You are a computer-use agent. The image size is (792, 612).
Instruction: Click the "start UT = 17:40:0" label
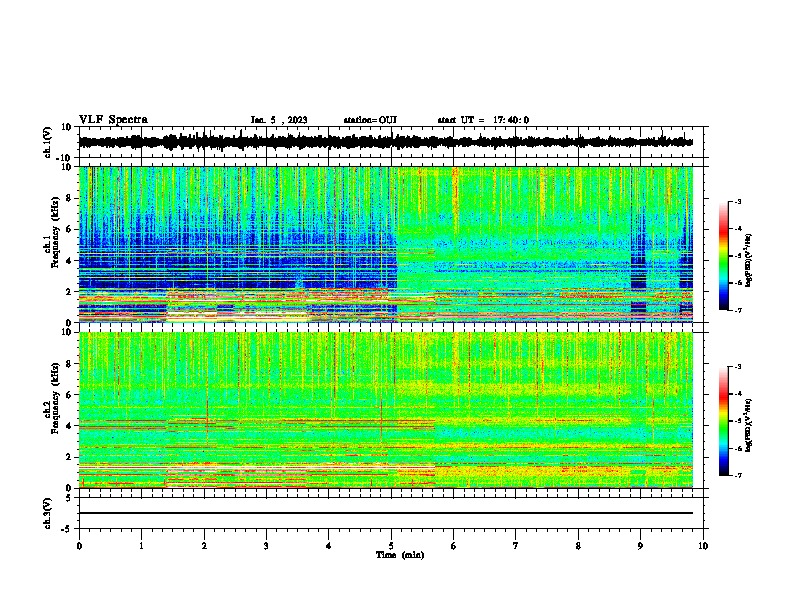pyautogui.click(x=483, y=120)
